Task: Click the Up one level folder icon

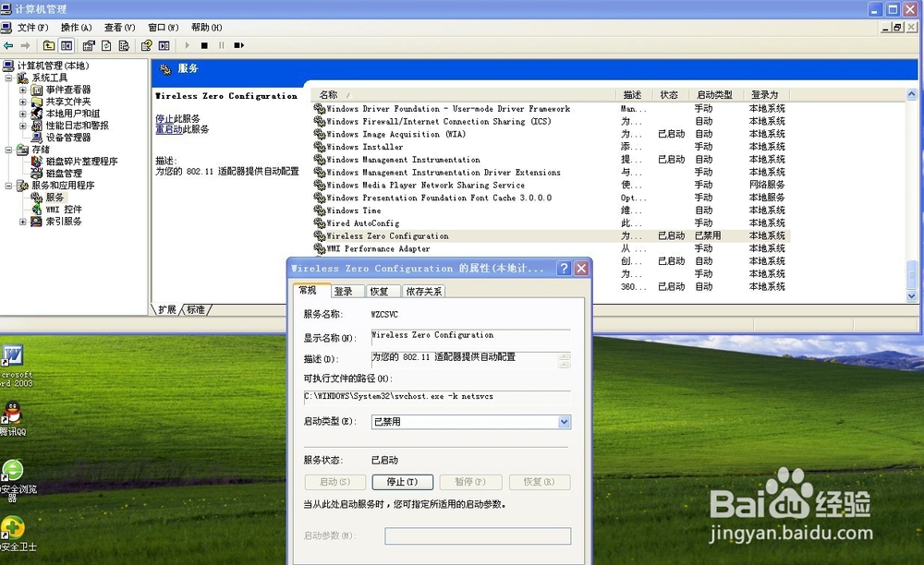Action: click(49, 45)
